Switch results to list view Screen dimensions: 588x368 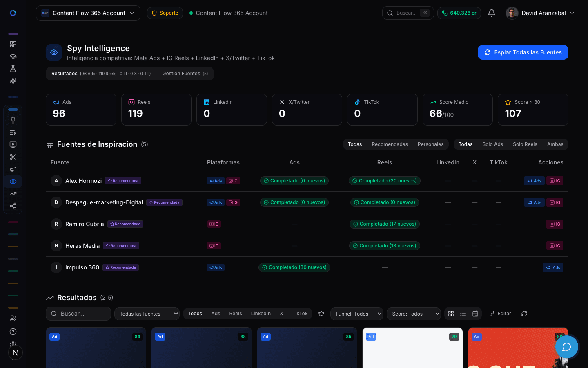[x=463, y=314]
